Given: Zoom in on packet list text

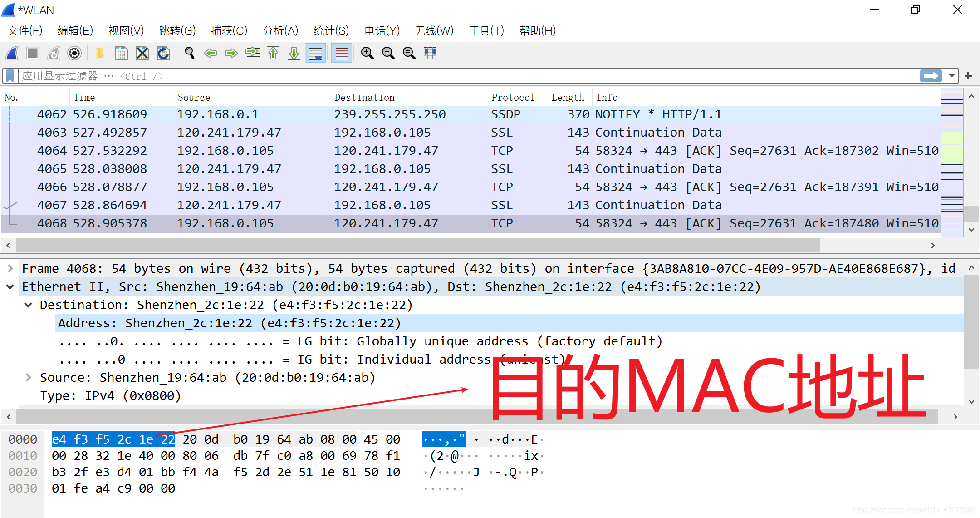Looking at the screenshot, I should pyautogui.click(x=367, y=54).
